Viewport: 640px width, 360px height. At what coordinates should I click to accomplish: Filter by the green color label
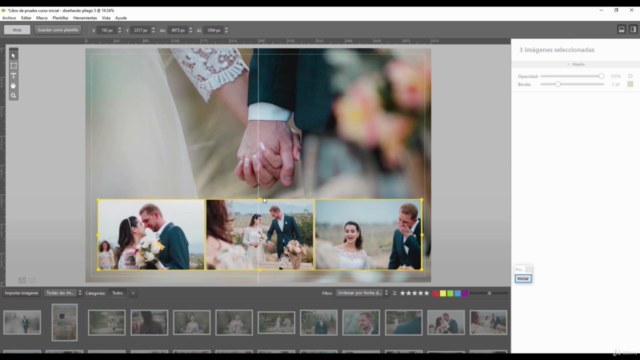point(450,293)
